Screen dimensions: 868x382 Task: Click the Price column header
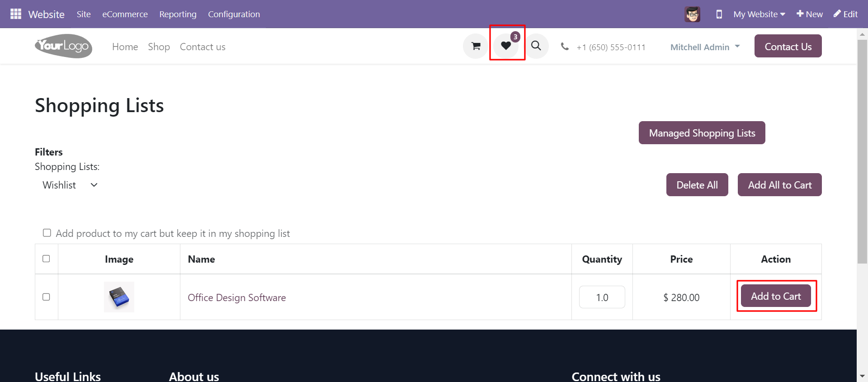pyautogui.click(x=681, y=259)
